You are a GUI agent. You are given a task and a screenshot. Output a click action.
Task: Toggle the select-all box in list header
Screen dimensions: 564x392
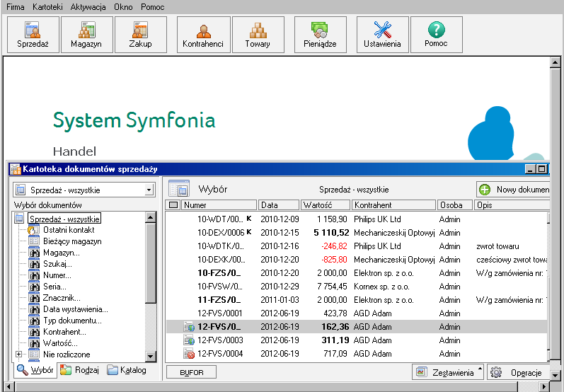pyautogui.click(x=173, y=205)
